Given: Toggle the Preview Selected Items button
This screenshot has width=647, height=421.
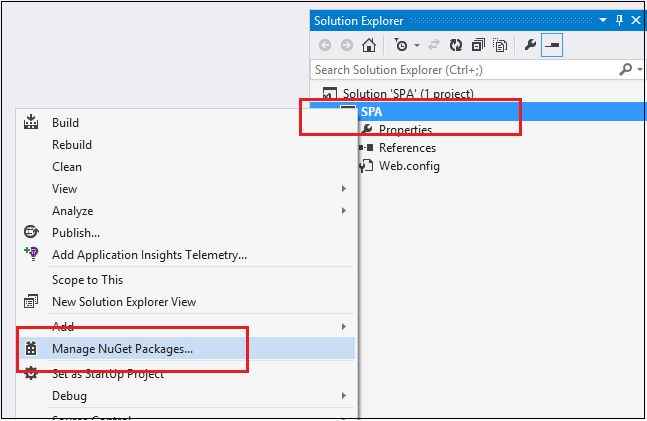Looking at the screenshot, I should pos(552,45).
